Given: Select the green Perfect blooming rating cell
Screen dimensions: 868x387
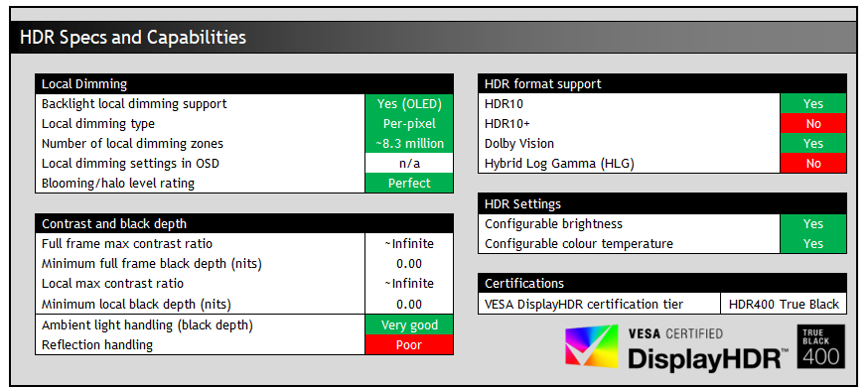Looking at the screenshot, I should pos(409,183).
